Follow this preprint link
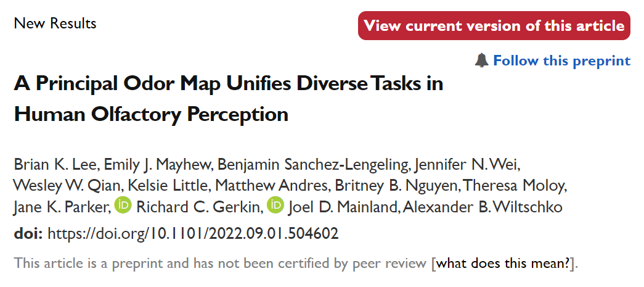 click(x=561, y=61)
